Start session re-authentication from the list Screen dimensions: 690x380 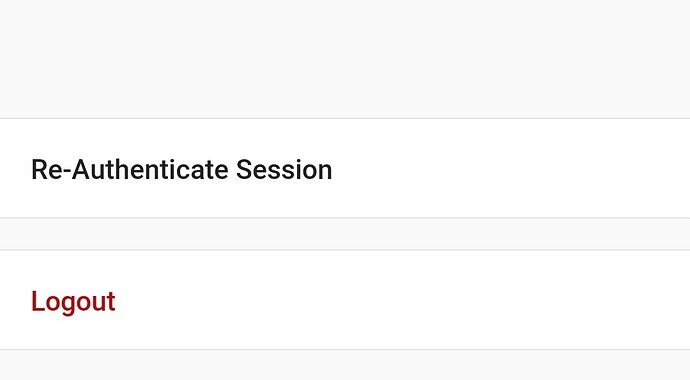pyautogui.click(x=345, y=168)
